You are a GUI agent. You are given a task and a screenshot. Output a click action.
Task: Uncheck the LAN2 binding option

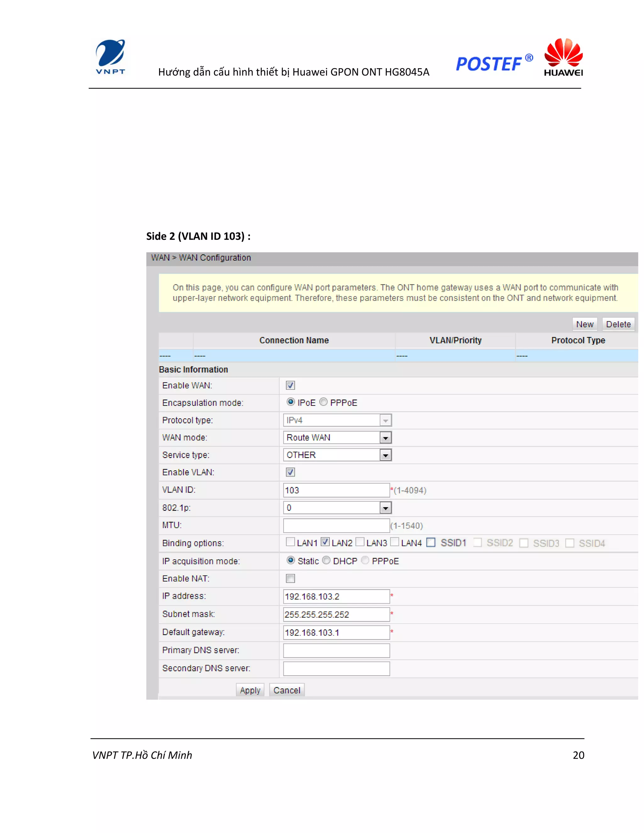325,542
